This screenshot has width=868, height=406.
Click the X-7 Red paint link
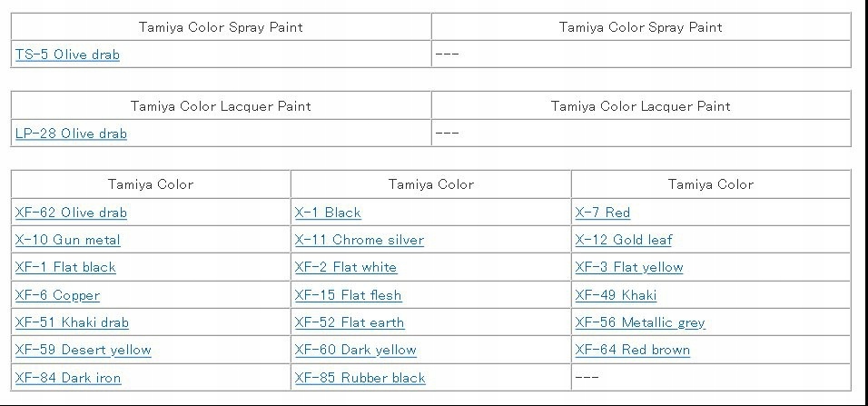pos(602,213)
